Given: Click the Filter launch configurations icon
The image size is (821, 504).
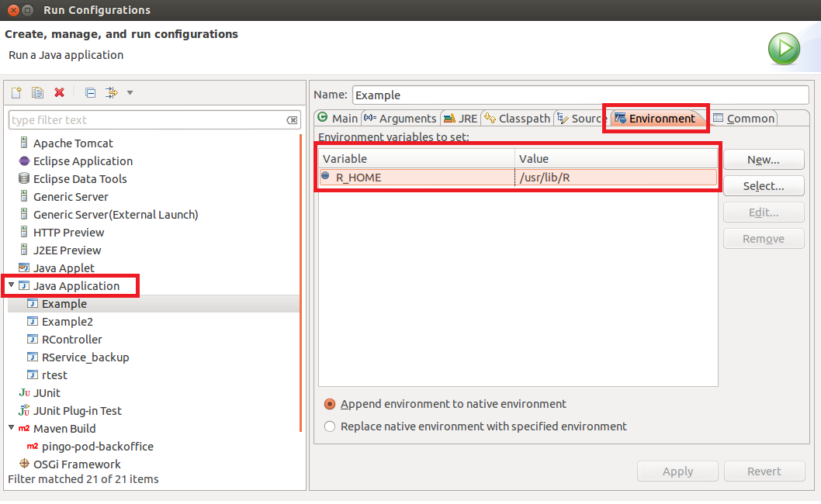Looking at the screenshot, I should [112, 92].
